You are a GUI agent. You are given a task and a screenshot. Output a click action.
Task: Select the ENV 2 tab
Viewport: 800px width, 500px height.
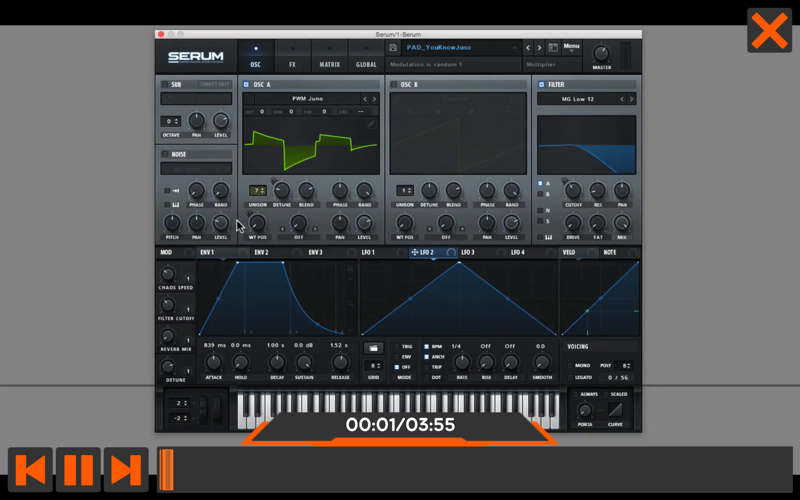277,253
